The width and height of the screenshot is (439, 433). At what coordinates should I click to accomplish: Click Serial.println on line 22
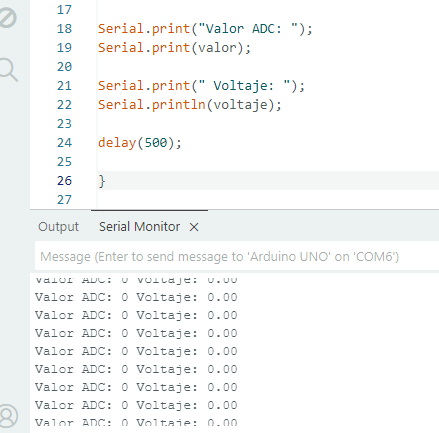point(152,105)
